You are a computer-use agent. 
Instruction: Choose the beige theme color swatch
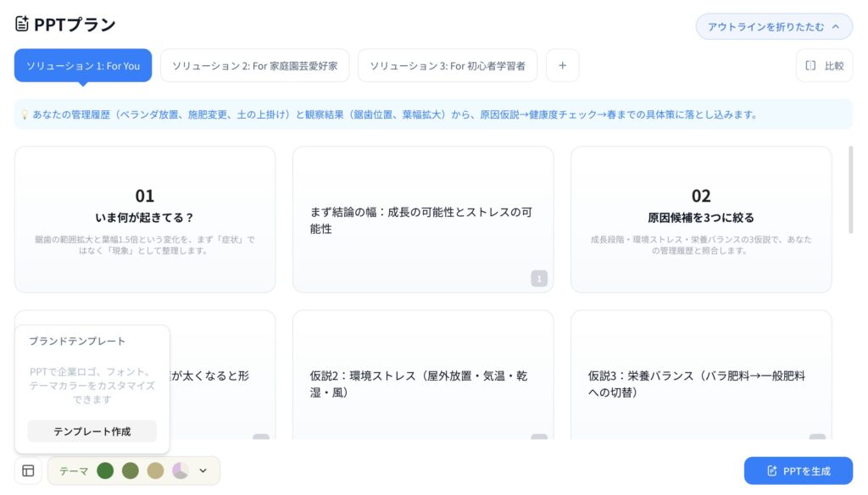pyautogui.click(x=155, y=470)
